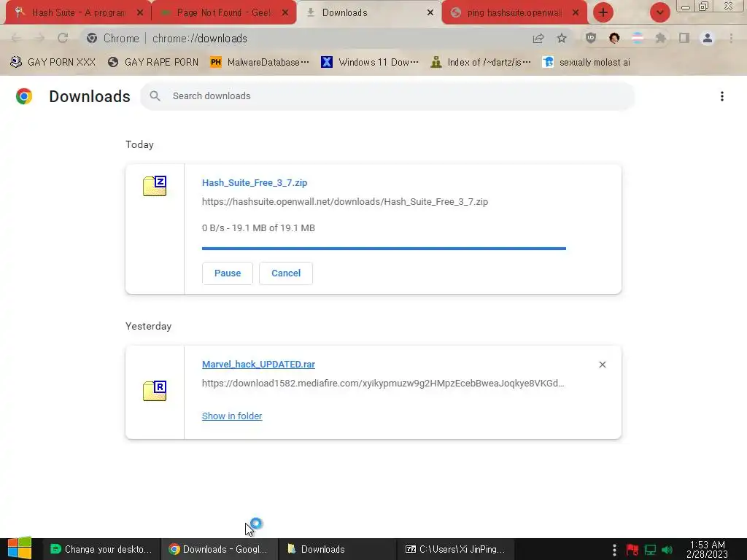
Task: Switch to Downloads - Google Chrome taskbar item
Action: point(218,549)
